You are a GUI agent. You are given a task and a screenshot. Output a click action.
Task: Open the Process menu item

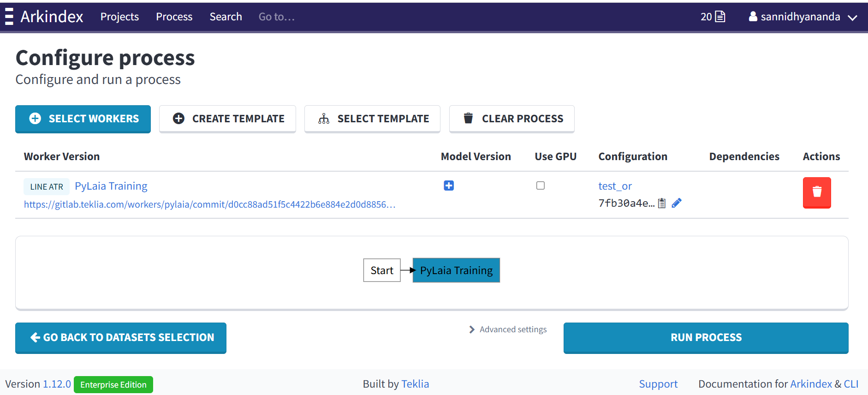(174, 17)
